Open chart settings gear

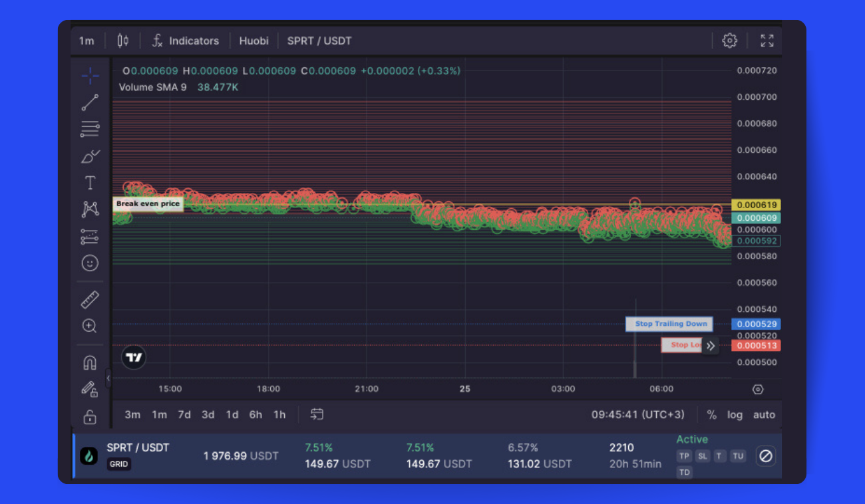click(x=730, y=41)
